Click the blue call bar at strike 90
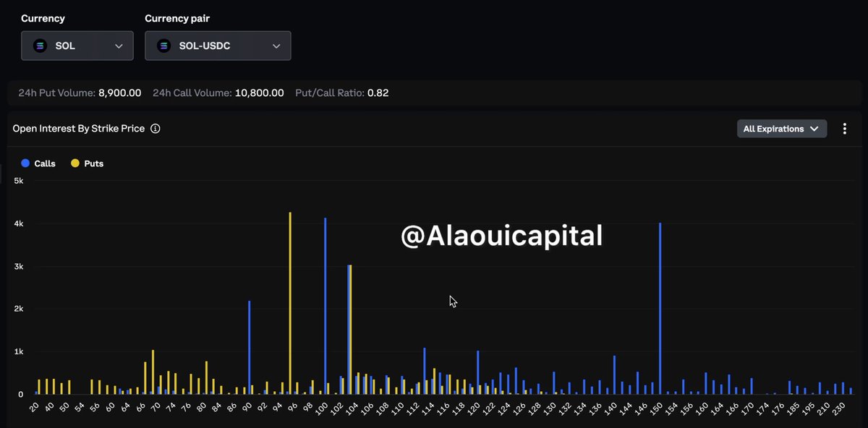The height and width of the screenshot is (428, 868). click(249, 348)
